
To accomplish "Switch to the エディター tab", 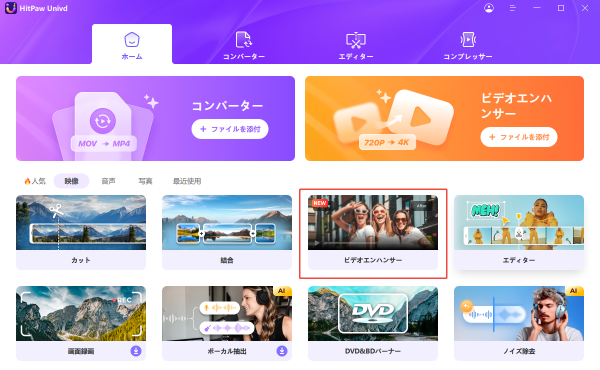I will pyautogui.click(x=356, y=46).
